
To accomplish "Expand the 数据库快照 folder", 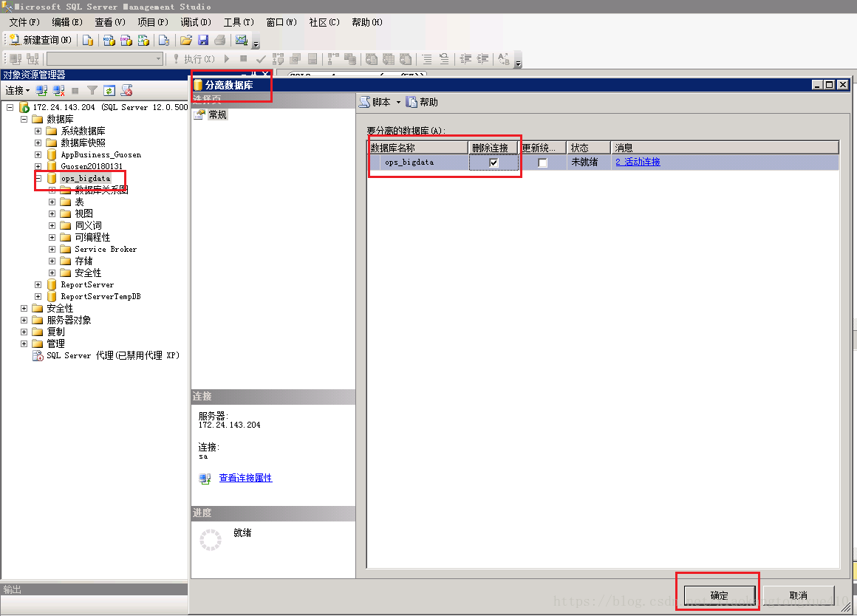I will click(38, 143).
